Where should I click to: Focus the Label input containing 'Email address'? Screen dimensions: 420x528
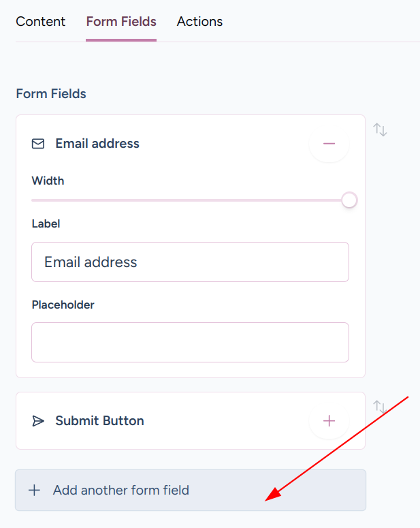click(x=190, y=262)
